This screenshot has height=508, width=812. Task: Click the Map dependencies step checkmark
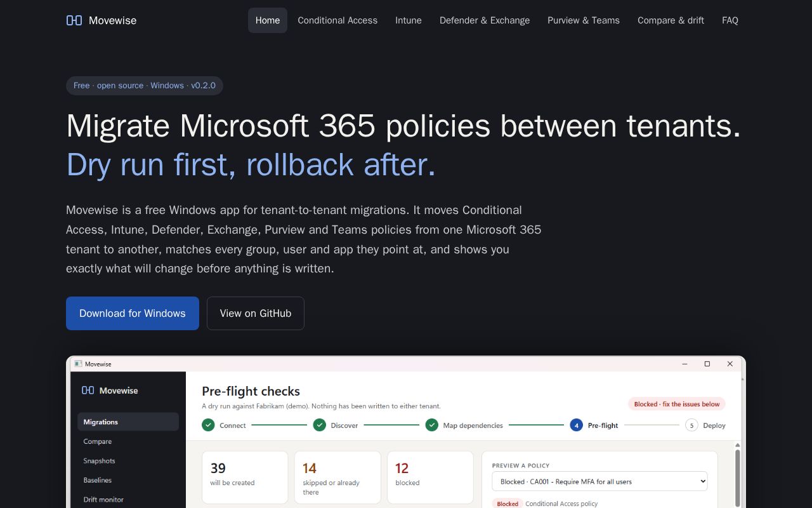(x=432, y=425)
